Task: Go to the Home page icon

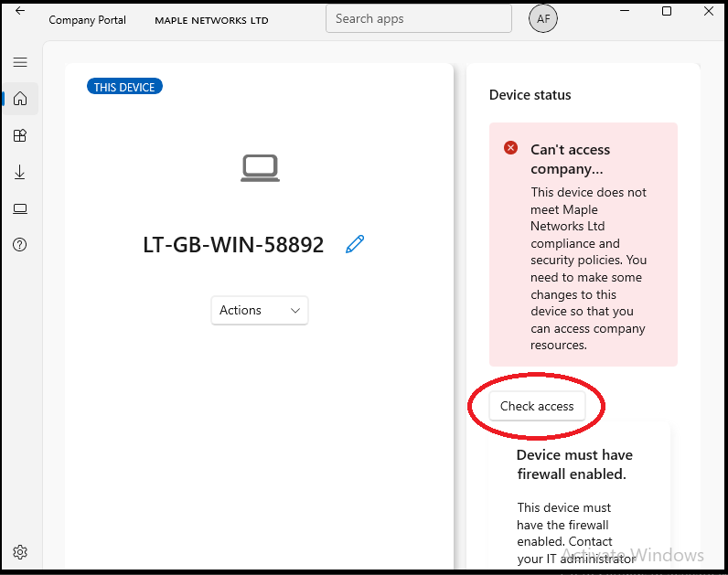Action: [x=20, y=99]
